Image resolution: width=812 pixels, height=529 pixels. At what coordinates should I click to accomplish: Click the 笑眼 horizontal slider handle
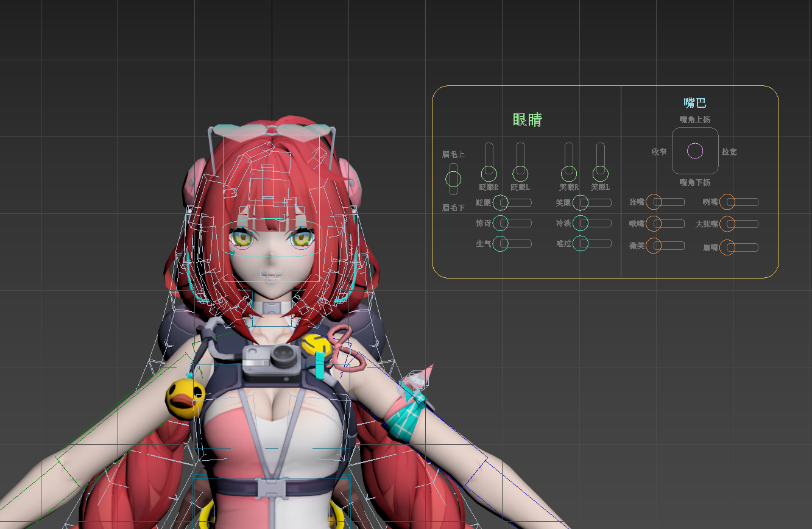[x=581, y=202]
